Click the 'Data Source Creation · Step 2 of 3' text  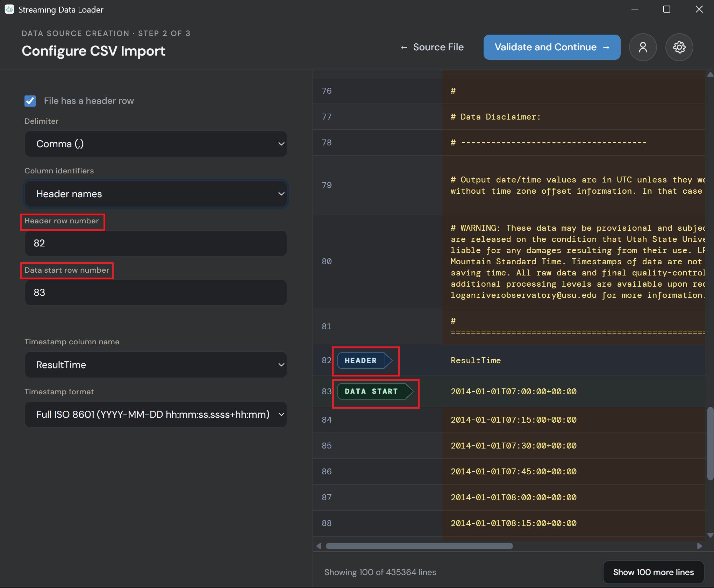(x=106, y=33)
